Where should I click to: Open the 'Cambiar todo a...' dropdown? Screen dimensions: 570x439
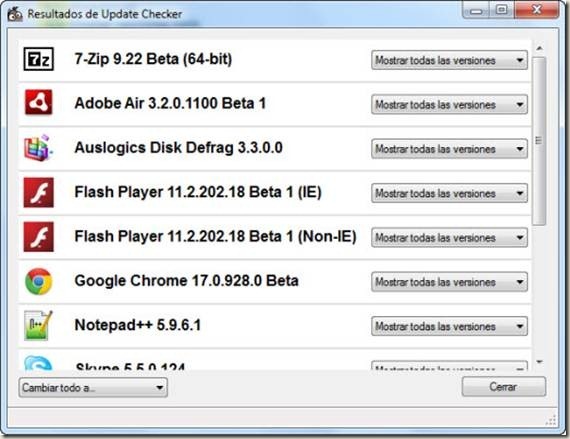click(93, 387)
